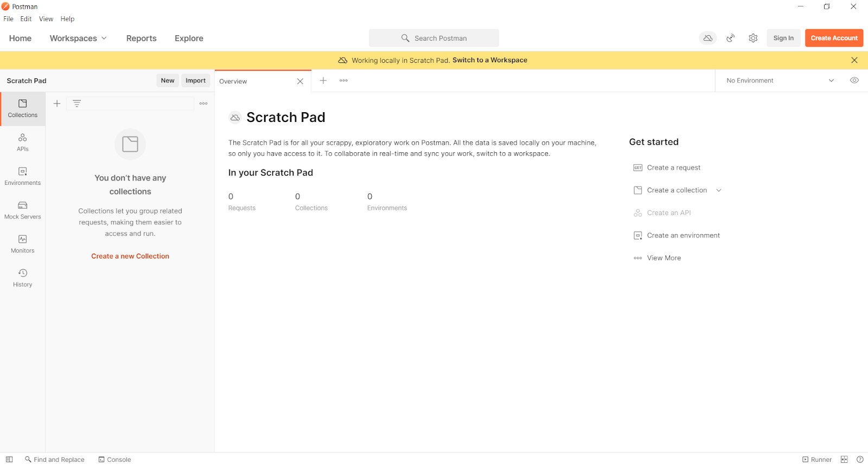Image resolution: width=868 pixels, height=465 pixels.
Task: Click the empty collections placeholder icon
Action: pos(130,144)
